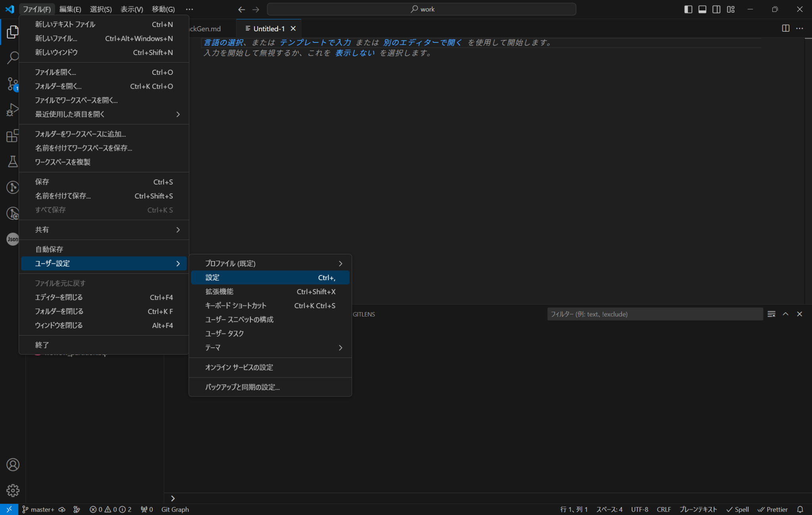Toggle the panel visibility icon in the title bar
This screenshot has height=515, width=812.
pos(702,9)
